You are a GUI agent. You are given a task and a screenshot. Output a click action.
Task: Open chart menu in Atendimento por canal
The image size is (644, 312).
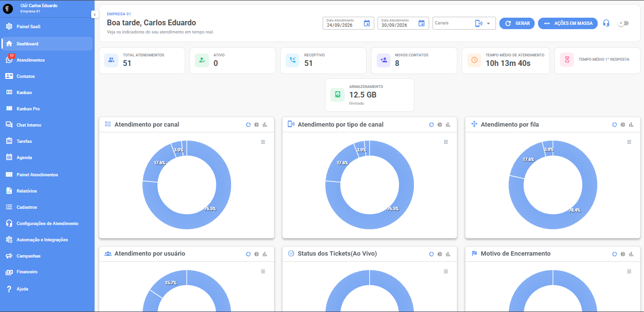[263, 142]
